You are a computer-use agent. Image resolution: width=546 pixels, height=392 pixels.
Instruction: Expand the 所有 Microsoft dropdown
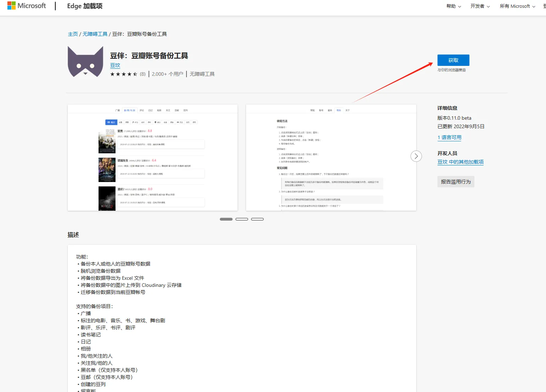[518, 6]
